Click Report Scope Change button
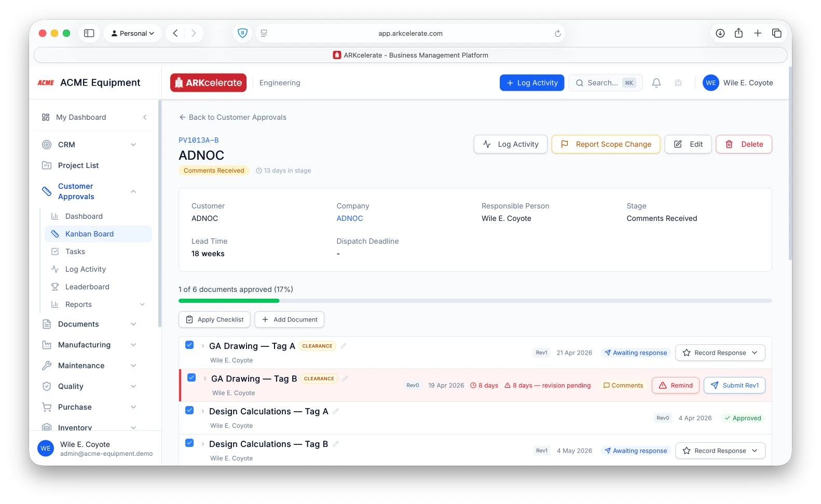 pos(606,144)
